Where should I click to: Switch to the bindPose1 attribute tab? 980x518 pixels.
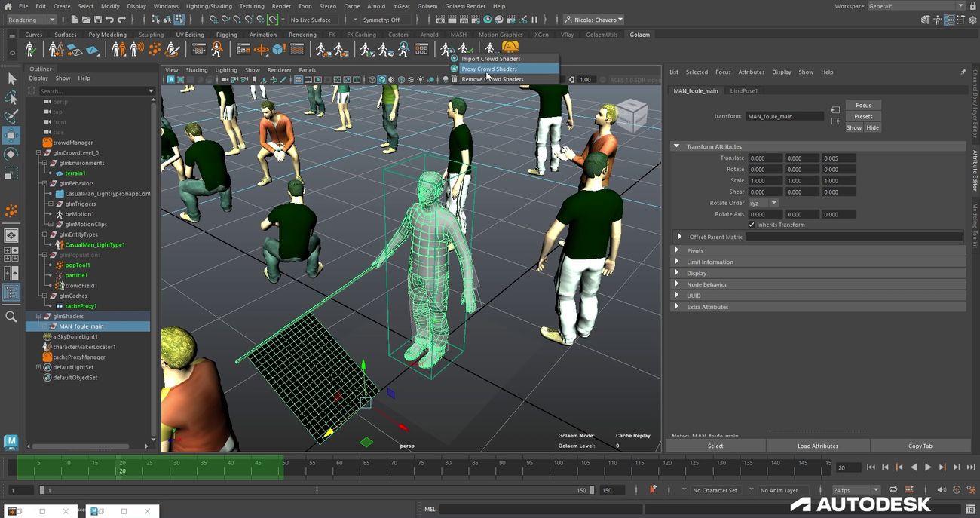coord(744,90)
